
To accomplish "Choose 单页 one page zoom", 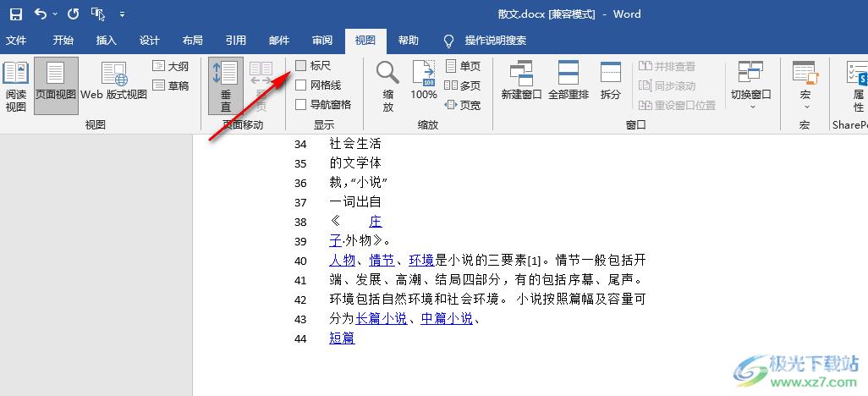I will click(x=463, y=67).
